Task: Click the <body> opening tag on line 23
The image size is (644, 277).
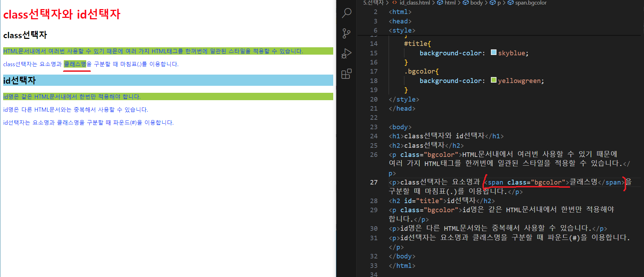Action: click(400, 127)
